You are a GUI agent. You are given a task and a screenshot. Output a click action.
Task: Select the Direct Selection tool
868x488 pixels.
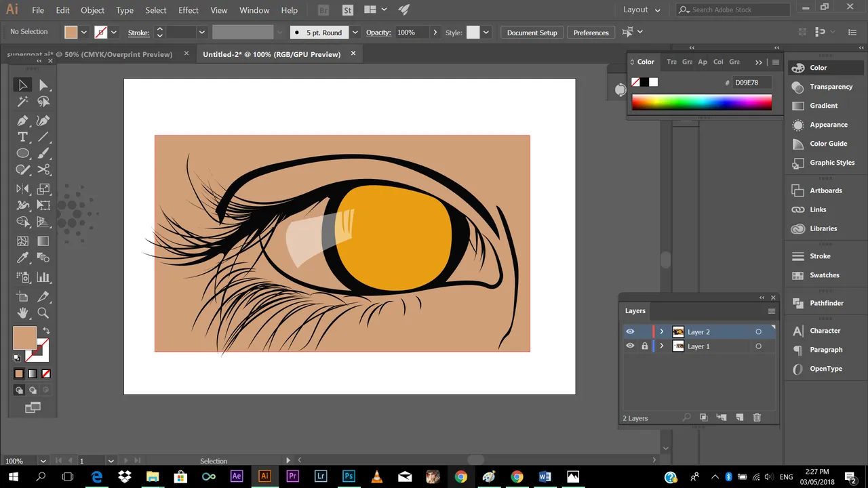click(x=43, y=85)
